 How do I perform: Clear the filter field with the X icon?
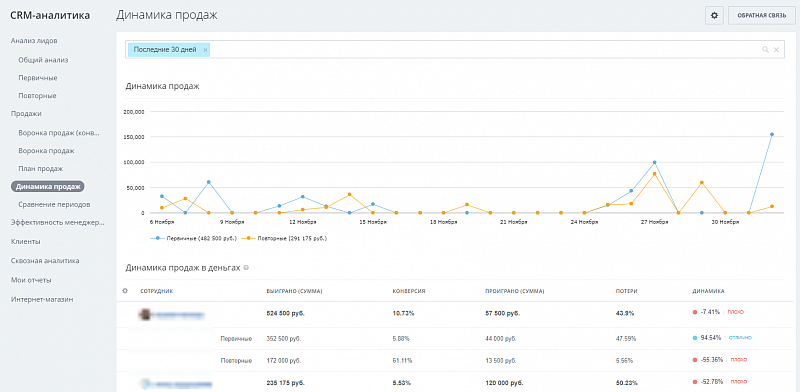tap(776, 50)
